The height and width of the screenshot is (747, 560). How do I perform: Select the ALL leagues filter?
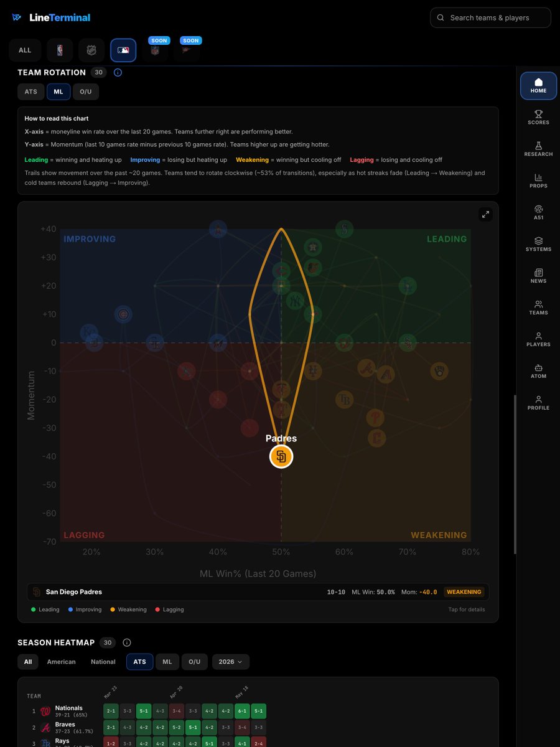click(25, 50)
